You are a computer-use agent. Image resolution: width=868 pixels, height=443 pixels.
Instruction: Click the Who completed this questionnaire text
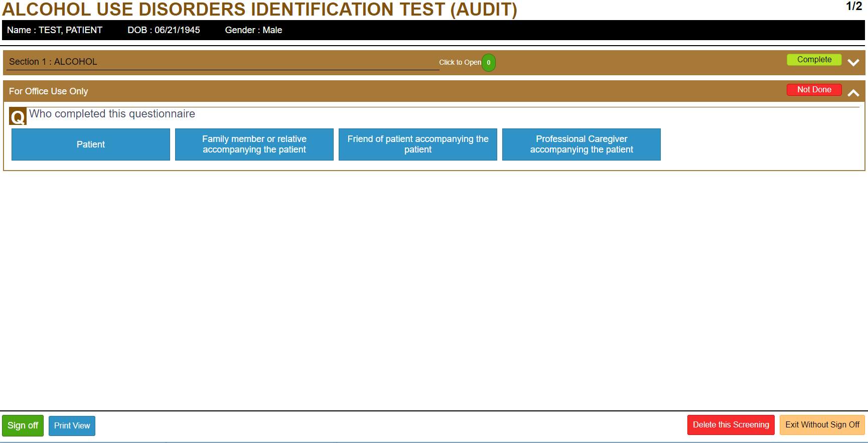(x=112, y=114)
